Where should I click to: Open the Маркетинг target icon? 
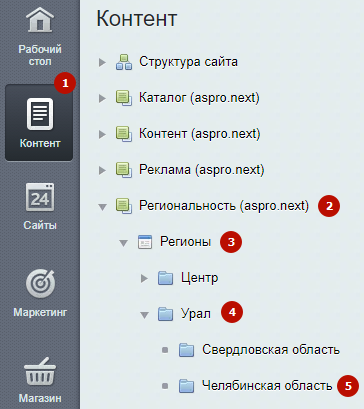tap(40, 284)
